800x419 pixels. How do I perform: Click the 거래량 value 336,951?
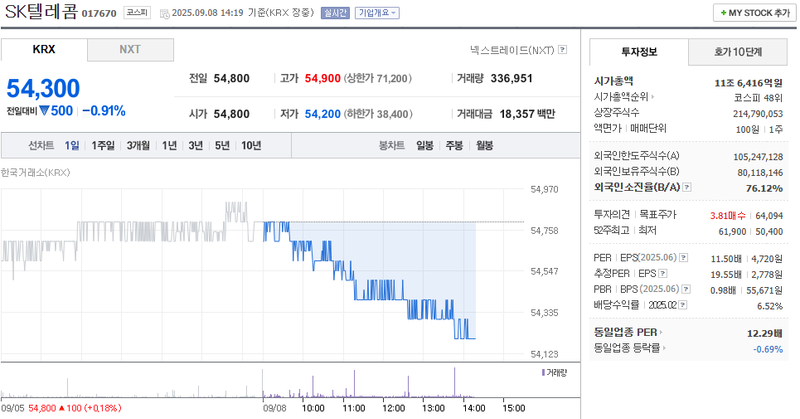click(x=511, y=79)
